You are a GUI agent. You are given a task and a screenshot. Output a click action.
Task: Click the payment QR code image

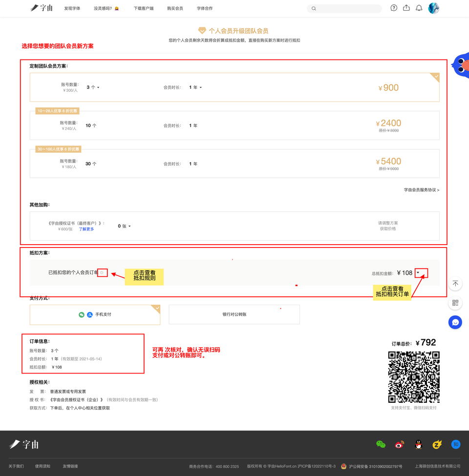coord(414,377)
